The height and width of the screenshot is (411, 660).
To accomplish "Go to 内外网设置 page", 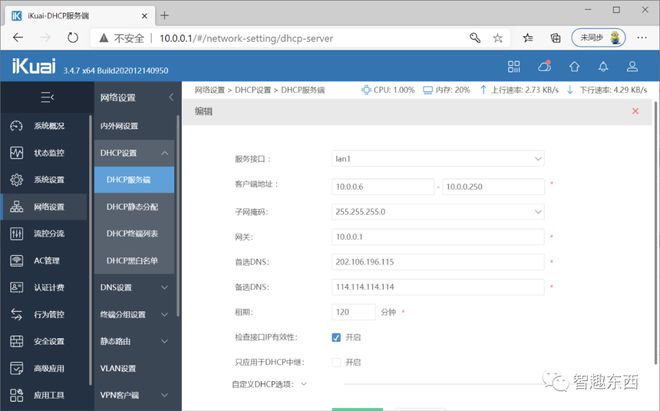I will point(120,126).
